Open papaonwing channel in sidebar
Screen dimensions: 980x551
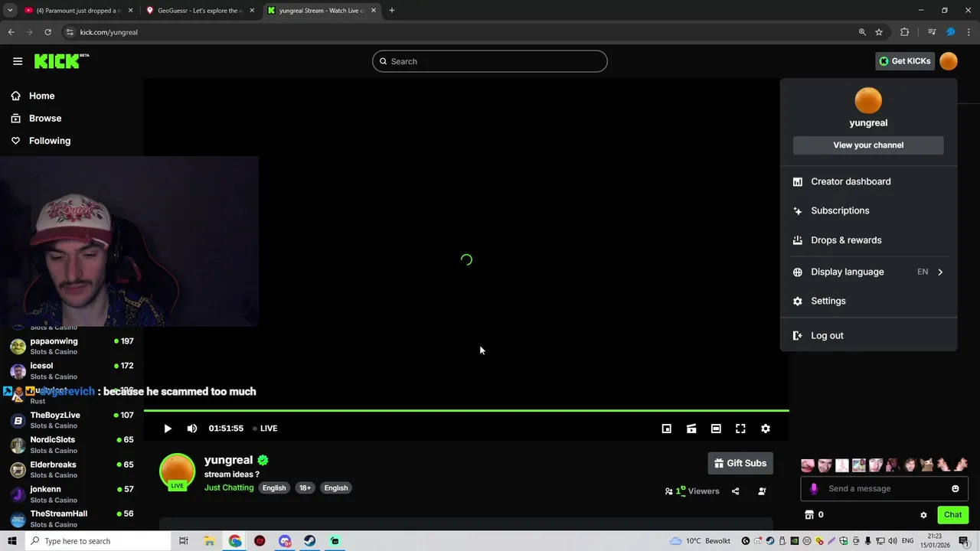click(x=72, y=346)
